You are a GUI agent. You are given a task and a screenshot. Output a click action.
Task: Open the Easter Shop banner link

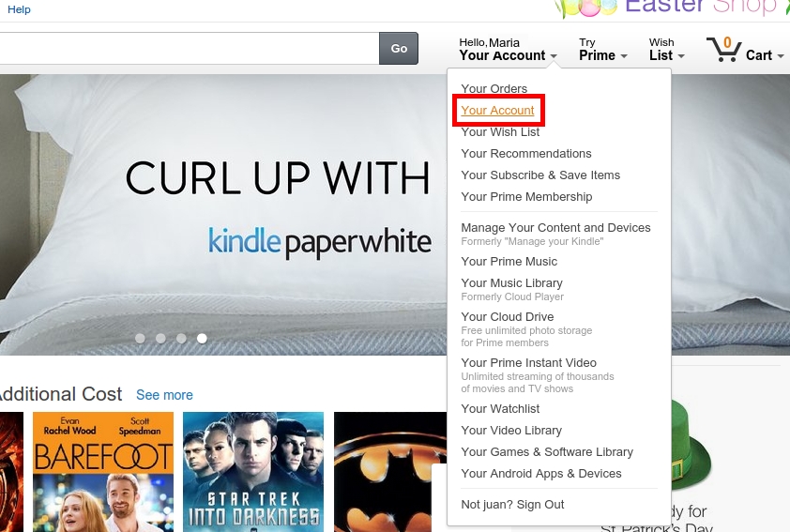tap(673, 8)
